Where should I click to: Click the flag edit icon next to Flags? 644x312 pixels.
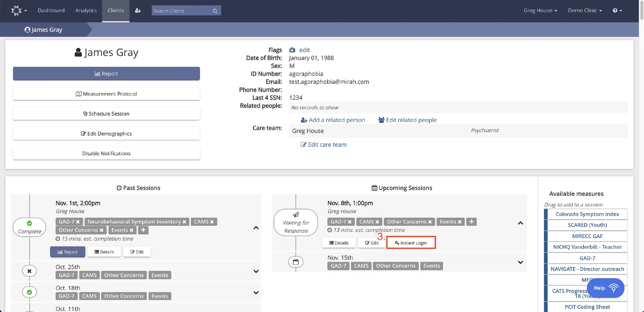coord(291,50)
